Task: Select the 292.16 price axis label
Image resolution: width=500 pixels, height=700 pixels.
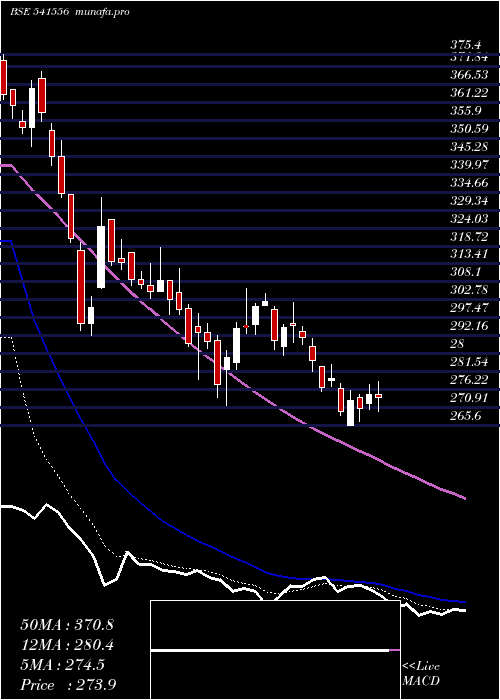Action: pos(469,325)
